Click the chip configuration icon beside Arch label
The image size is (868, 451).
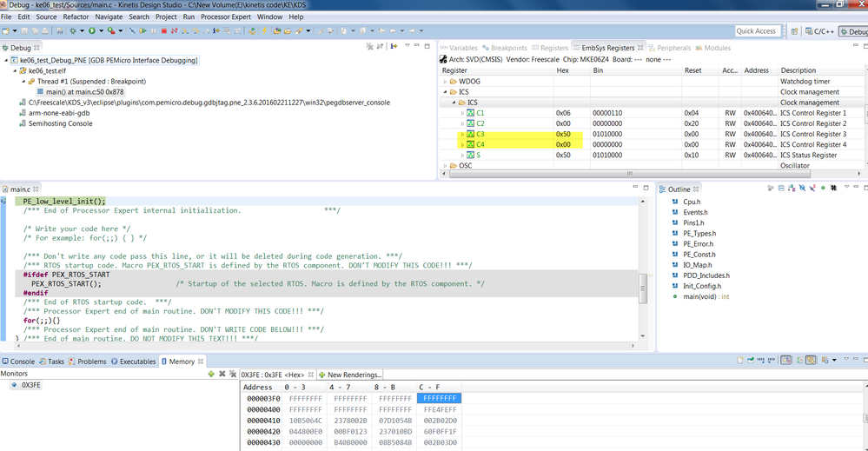coord(442,59)
